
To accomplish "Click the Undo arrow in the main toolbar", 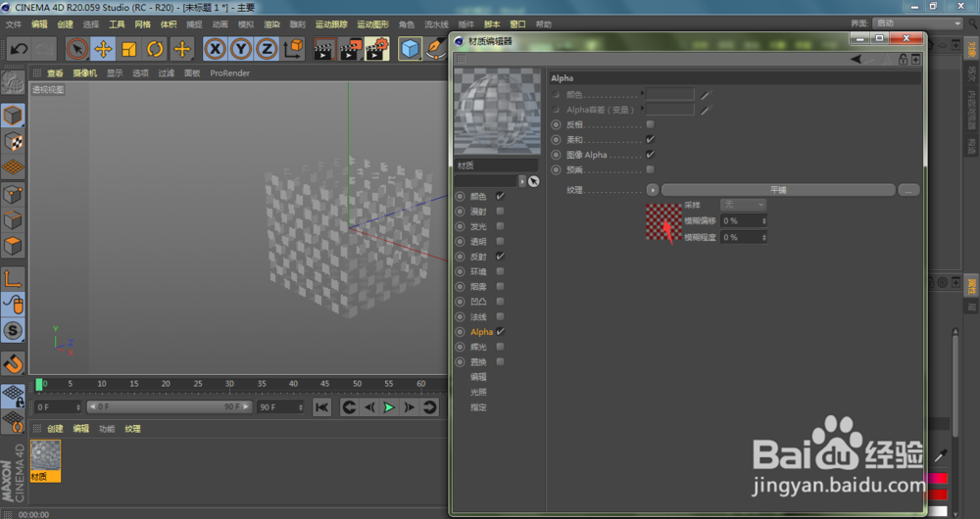I will click(x=18, y=49).
